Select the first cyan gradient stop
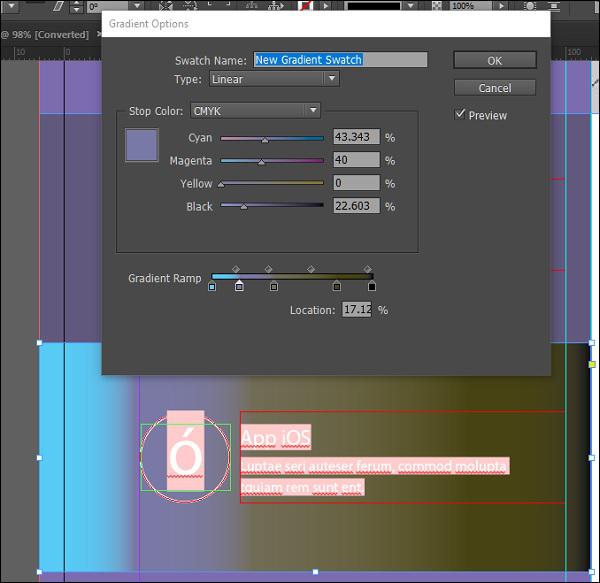 tap(212, 286)
